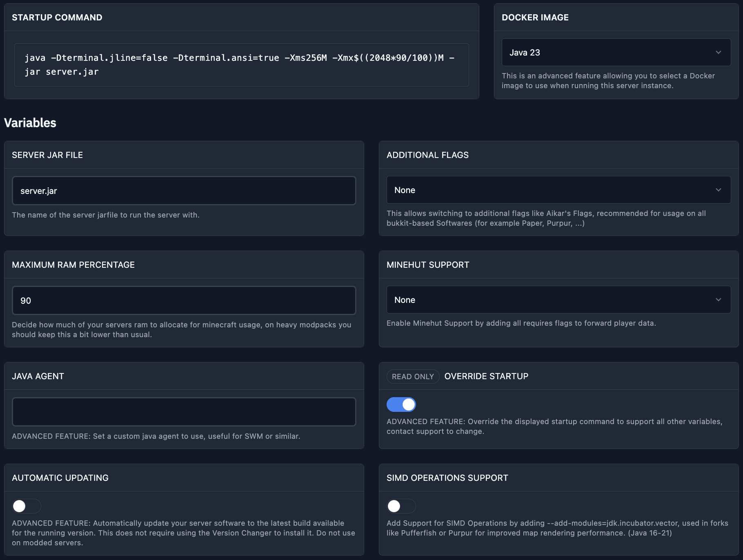Select the Maximum RAM Percentage value 90
Image resolution: width=743 pixels, height=560 pixels.
click(x=184, y=300)
